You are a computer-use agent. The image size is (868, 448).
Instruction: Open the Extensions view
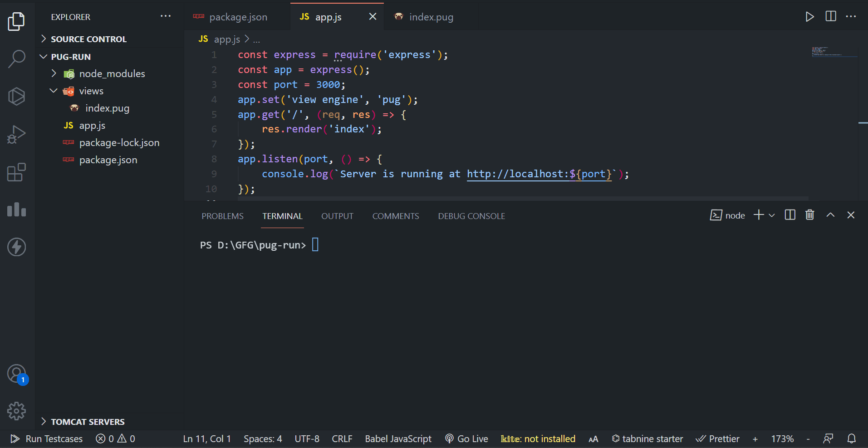point(17,172)
